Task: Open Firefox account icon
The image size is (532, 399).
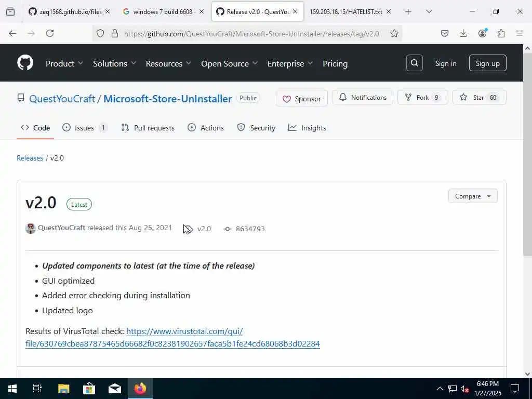Action: pos(482,33)
